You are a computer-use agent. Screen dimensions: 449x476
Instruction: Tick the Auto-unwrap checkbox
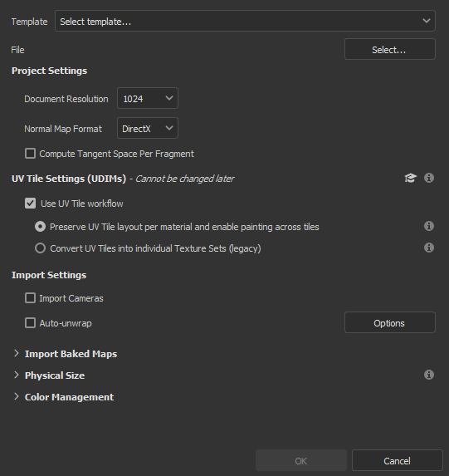pyautogui.click(x=30, y=322)
